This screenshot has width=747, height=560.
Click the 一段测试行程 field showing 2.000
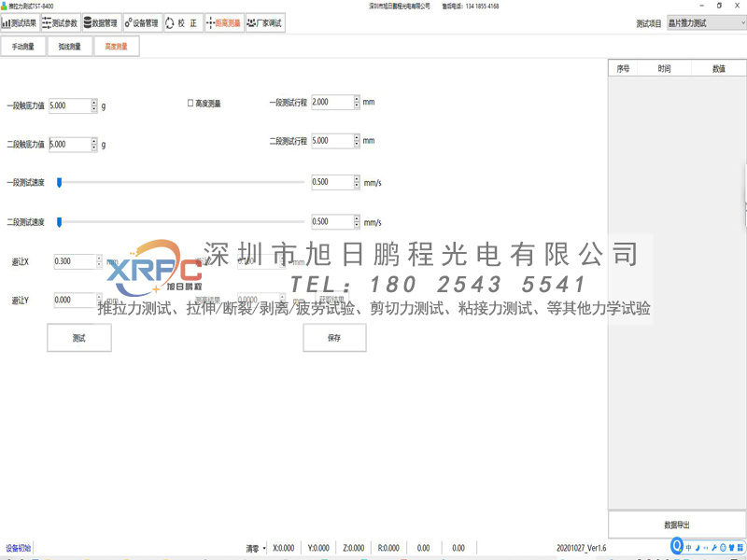coord(332,102)
